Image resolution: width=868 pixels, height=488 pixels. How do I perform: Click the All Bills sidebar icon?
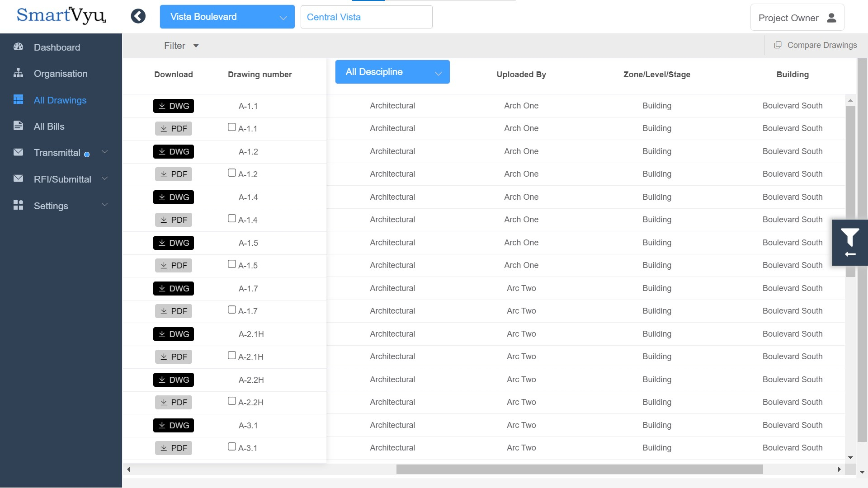17,126
